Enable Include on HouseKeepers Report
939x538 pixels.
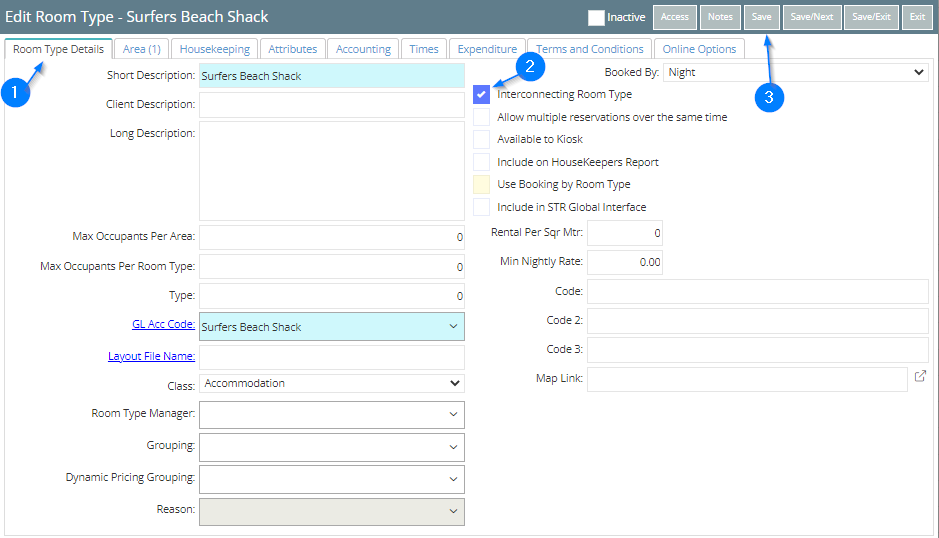click(x=482, y=162)
